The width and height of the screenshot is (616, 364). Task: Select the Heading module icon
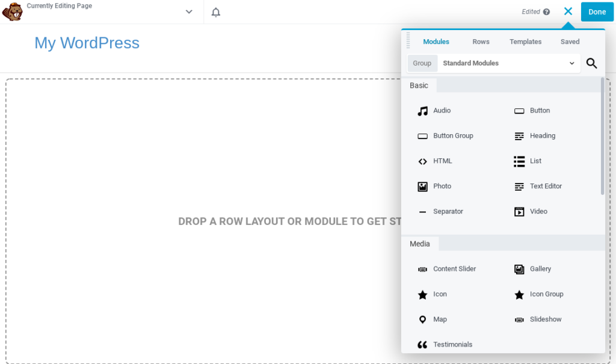click(x=519, y=136)
